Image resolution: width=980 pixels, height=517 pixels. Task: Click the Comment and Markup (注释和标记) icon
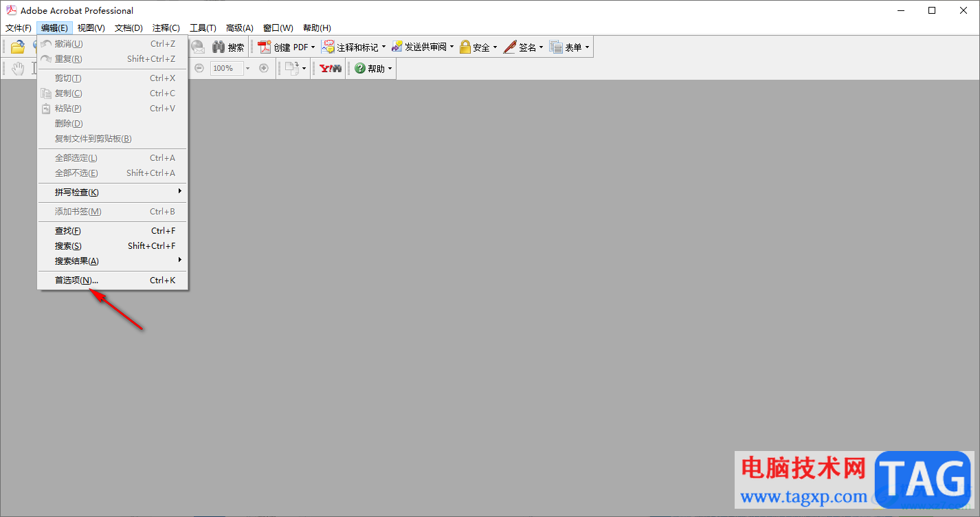(x=328, y=47)
